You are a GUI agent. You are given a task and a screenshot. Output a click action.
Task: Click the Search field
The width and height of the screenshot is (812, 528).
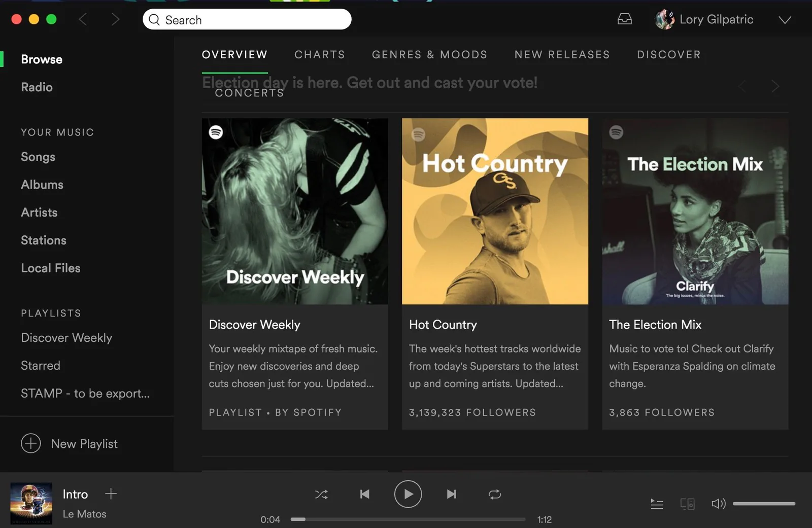click(x=247, y=19)
